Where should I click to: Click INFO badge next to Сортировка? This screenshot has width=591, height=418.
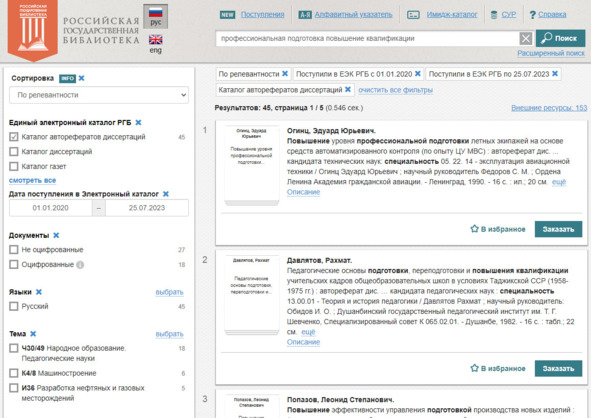(67, 78)
